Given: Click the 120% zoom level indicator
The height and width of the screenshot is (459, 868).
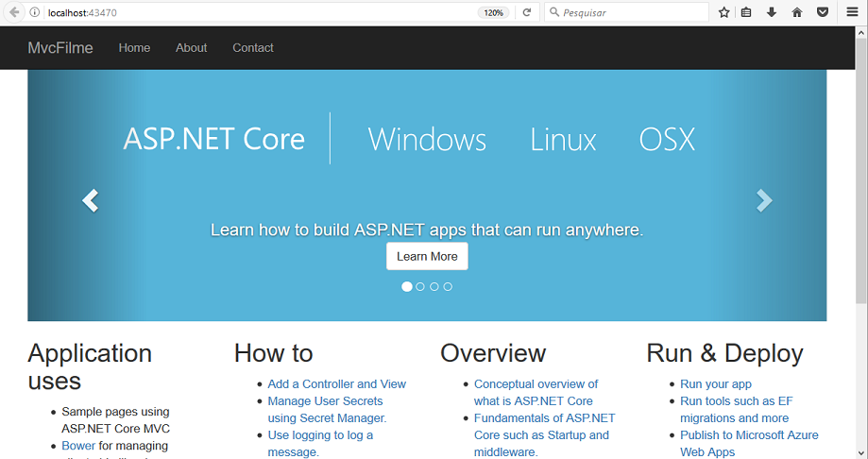Looking at the screenshot, I should [493, 12].
